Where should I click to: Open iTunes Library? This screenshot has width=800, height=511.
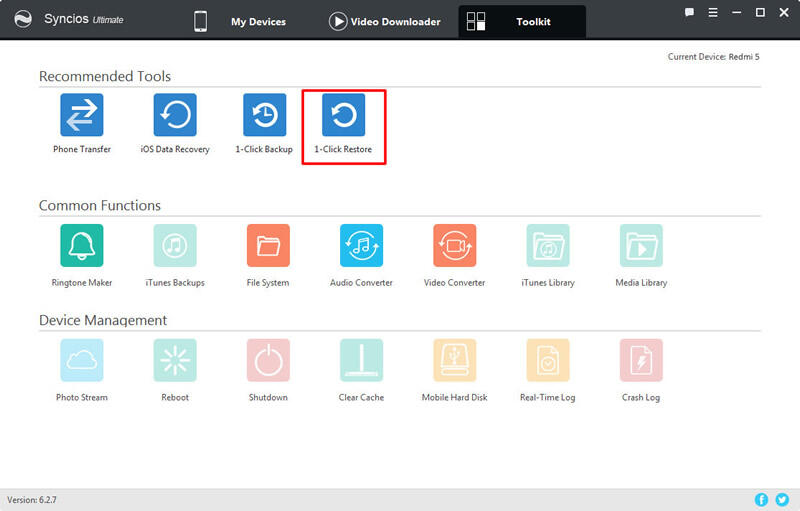548,245
